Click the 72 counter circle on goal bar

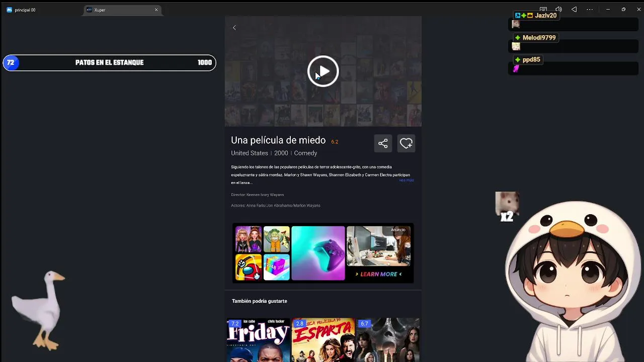11,63
